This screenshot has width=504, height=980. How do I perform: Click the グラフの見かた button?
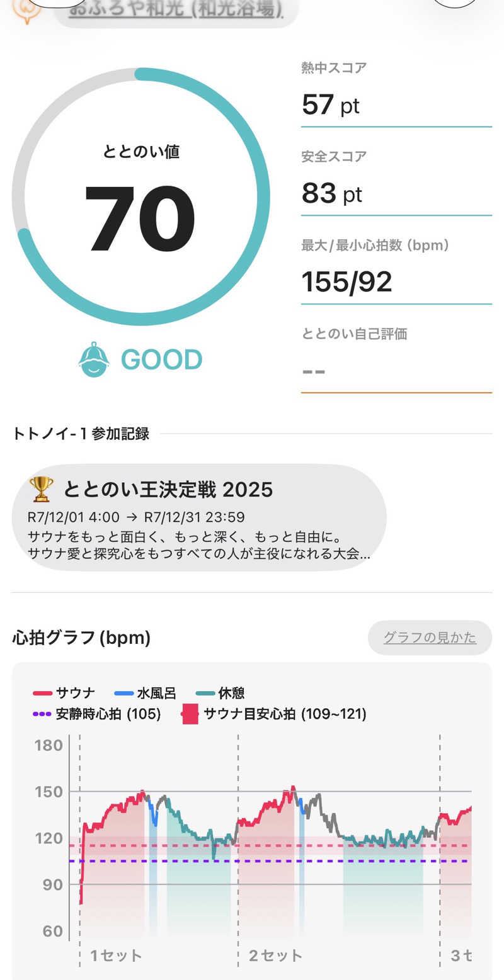430,638
